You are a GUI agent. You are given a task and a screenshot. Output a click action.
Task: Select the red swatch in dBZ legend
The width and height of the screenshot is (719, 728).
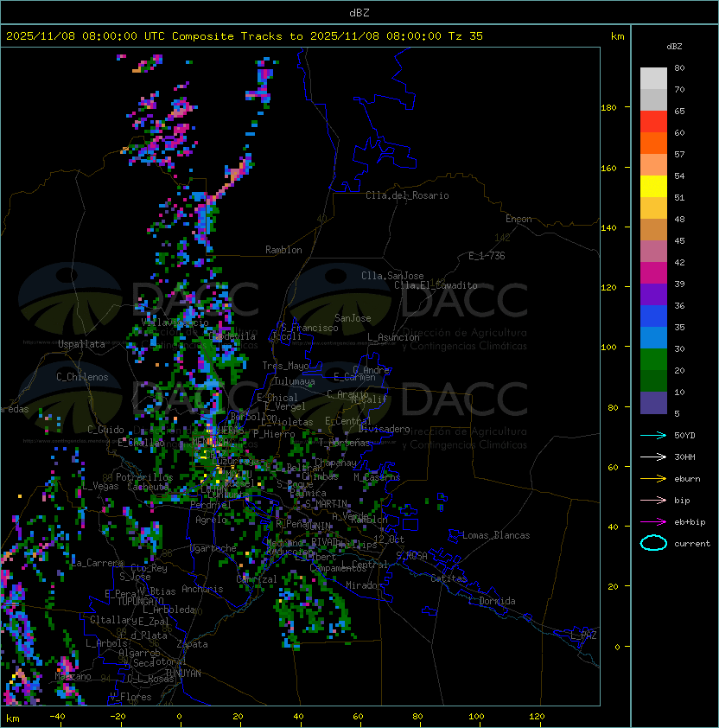click(x=653, y=121)
